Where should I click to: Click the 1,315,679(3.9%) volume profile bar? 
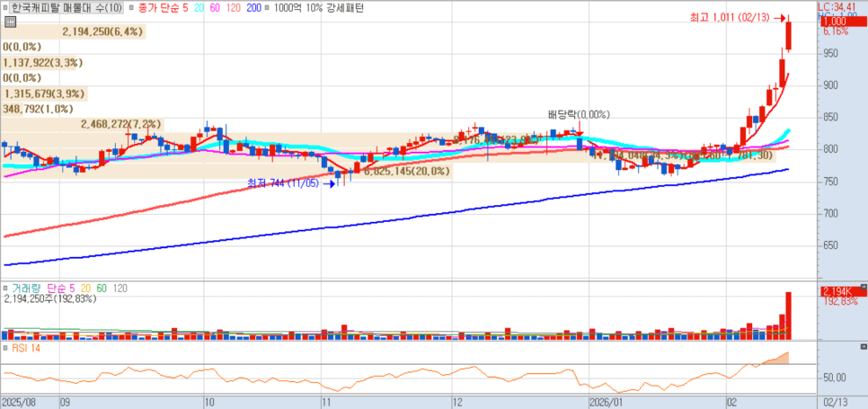point(45,93)
